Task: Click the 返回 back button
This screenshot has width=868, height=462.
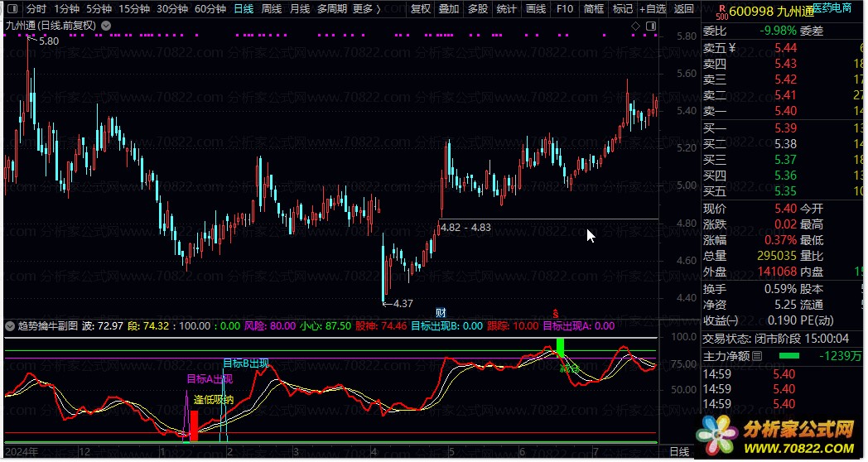Action: (x=684, y=9)
